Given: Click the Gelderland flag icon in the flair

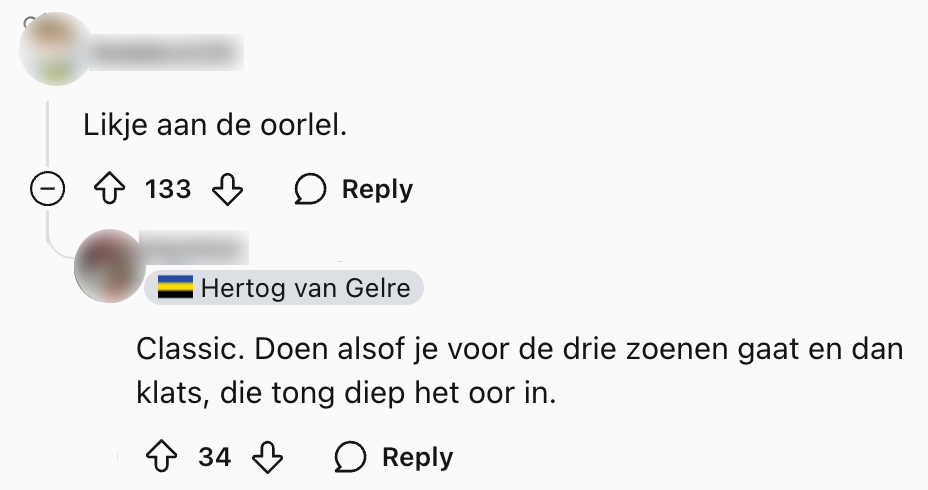Looking at the screenshot, I should (177, 289).
